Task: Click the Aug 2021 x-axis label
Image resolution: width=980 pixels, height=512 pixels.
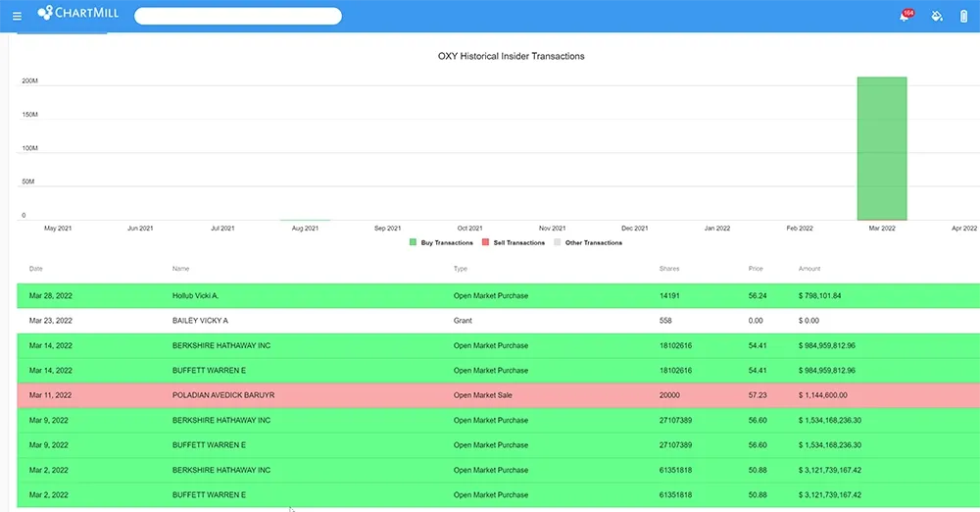Action: pyautogui.click(x=305, y=229)
